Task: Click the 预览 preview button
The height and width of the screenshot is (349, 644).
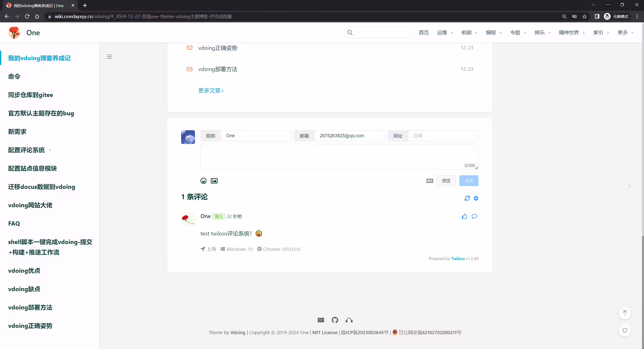Action: click(x=446, y=181)
